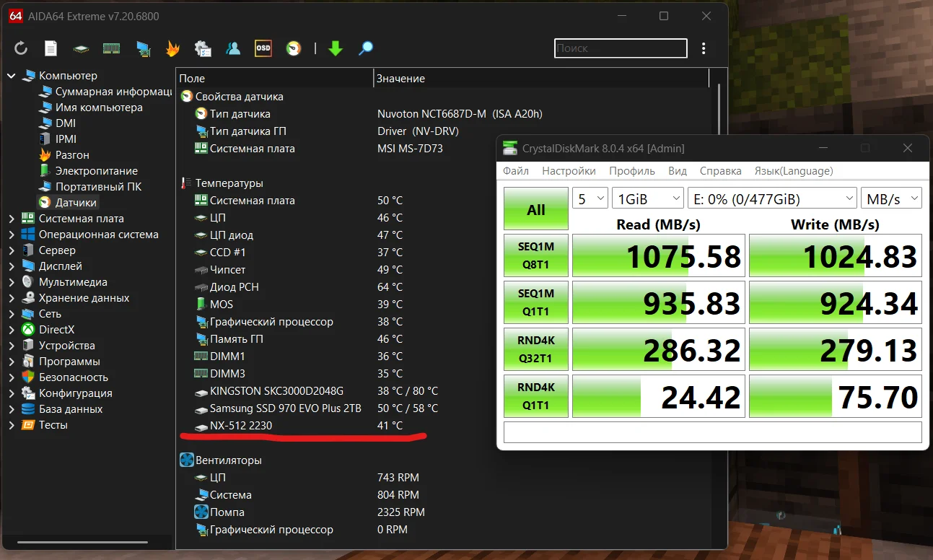Open the IPMI tree item
933x560 pixels.
click(x=66, y=139)
